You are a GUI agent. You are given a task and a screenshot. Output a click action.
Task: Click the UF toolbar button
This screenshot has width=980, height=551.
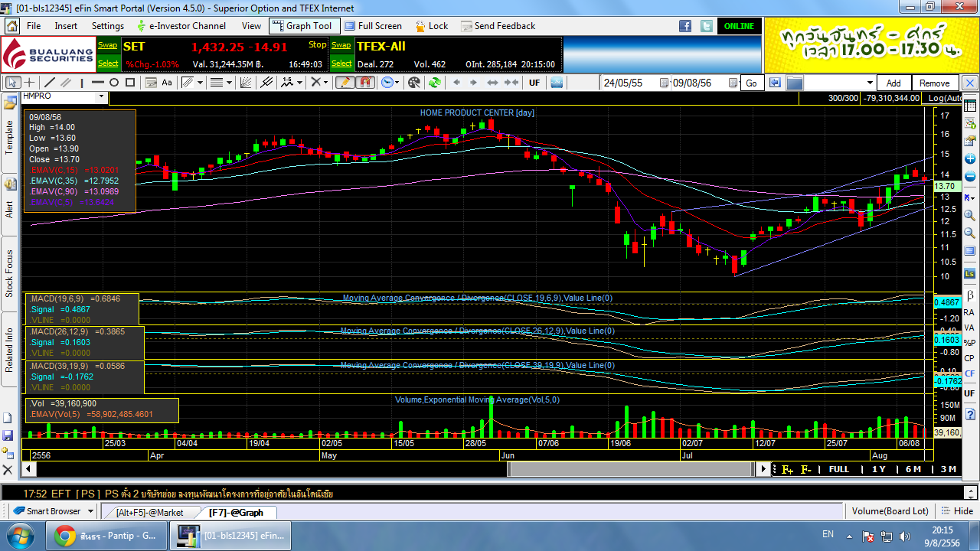tap(534, 83)
